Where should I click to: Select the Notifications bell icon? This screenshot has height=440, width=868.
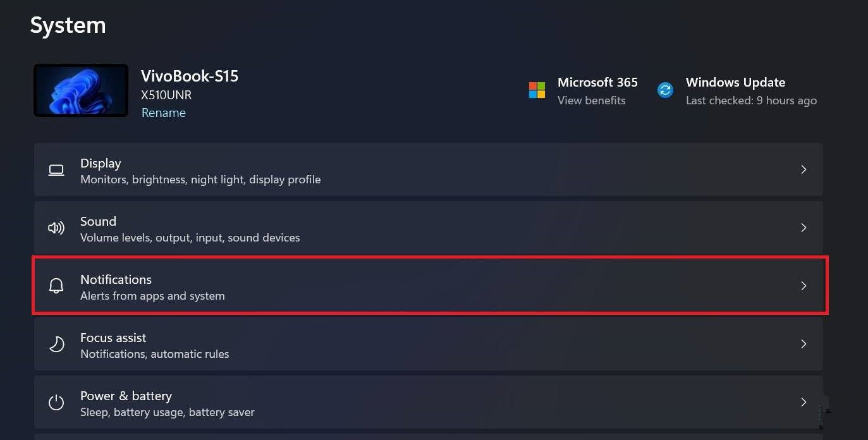(56, 285)
